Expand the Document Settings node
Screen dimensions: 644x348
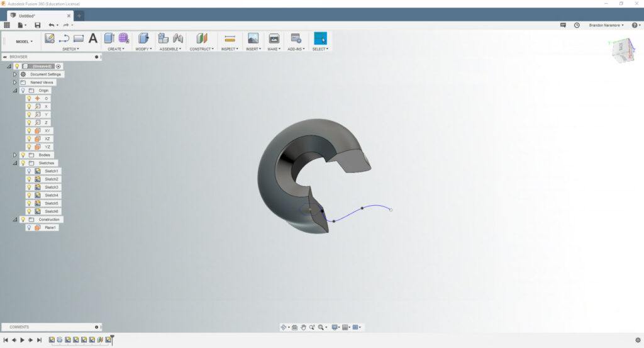pos(15,74)
